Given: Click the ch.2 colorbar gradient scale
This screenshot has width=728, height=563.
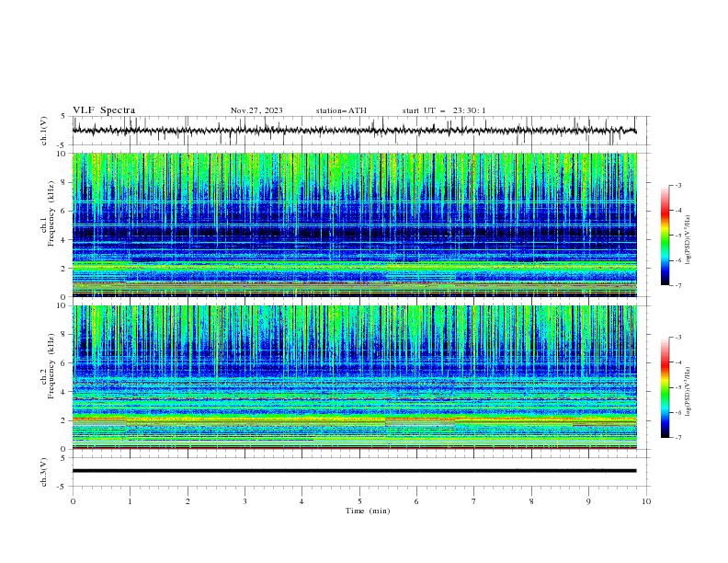Looking at the screenshot, I should (x=665, y=387).
